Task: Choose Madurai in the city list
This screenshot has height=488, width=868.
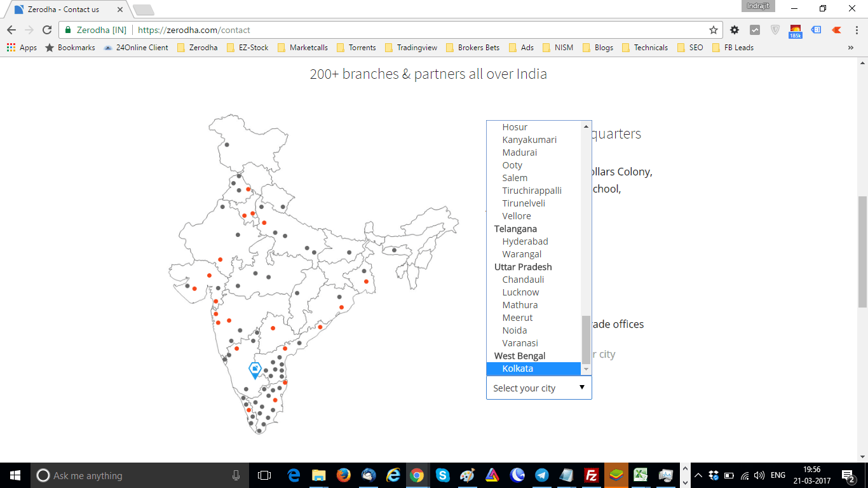Action: (534, 152)
